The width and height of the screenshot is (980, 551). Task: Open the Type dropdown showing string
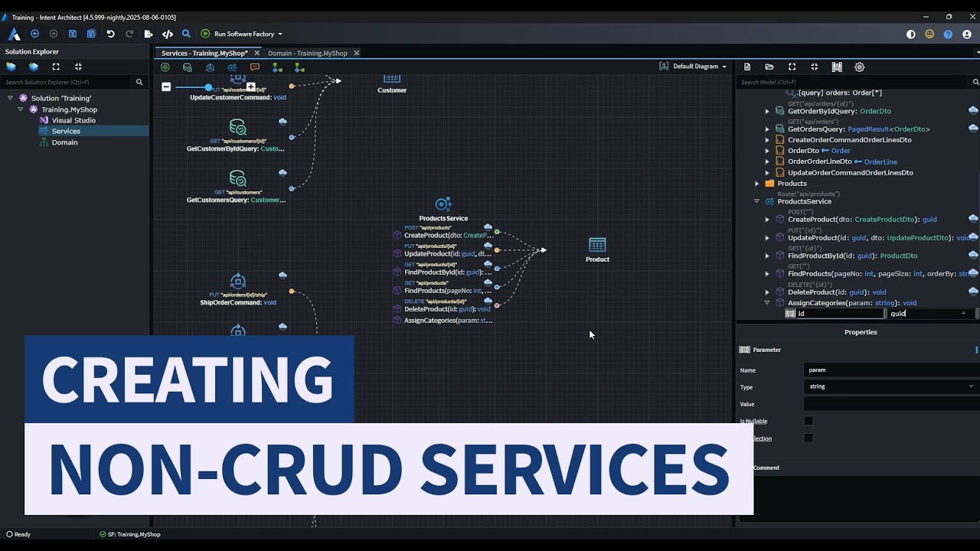890,386
